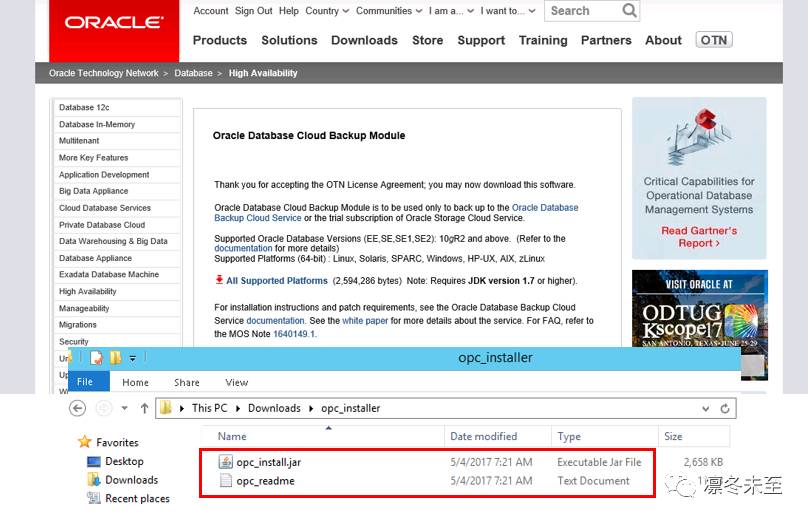Screen dimensions: 808x520
Task: Click the Downloads folder icon in Favorites
Action: click(94, 480)
